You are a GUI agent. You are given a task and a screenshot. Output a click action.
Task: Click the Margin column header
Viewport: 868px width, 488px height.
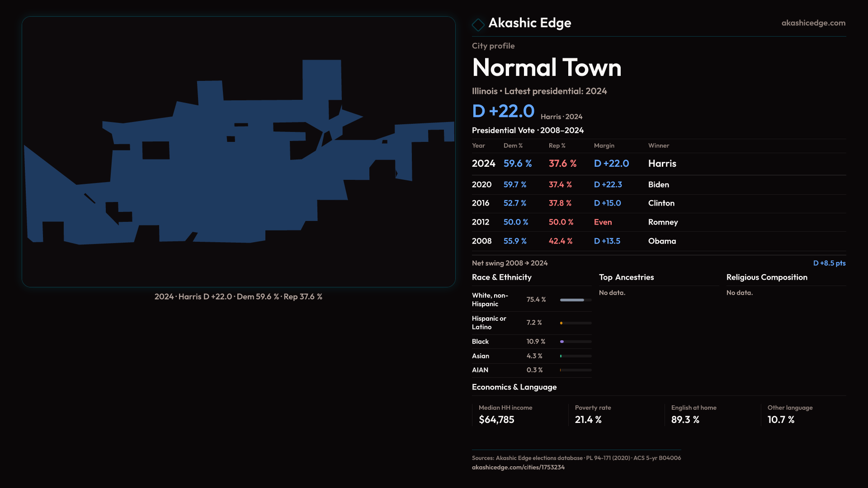tap(604, 145)
